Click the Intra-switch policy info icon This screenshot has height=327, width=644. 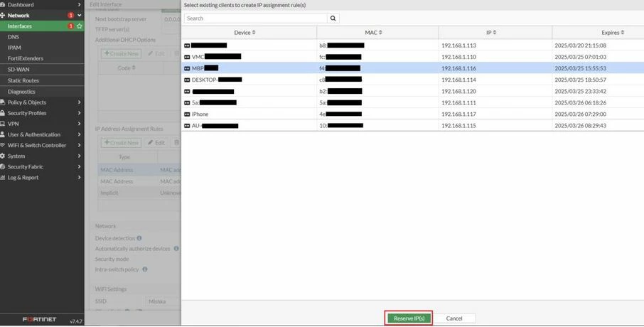tap(144, 269)
